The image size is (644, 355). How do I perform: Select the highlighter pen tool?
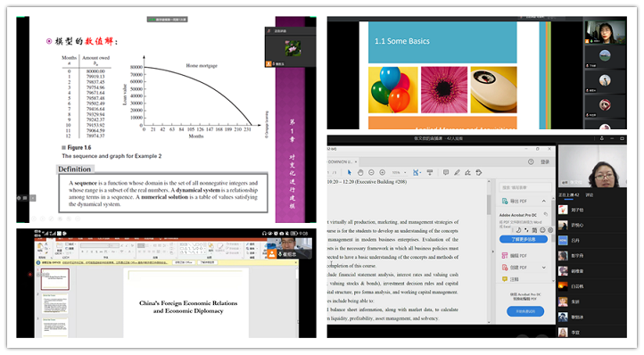pos(457,172)
